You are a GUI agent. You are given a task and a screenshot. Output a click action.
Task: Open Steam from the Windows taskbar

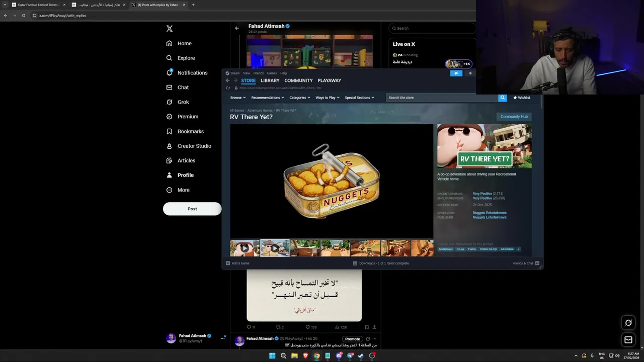click(361, 355)
